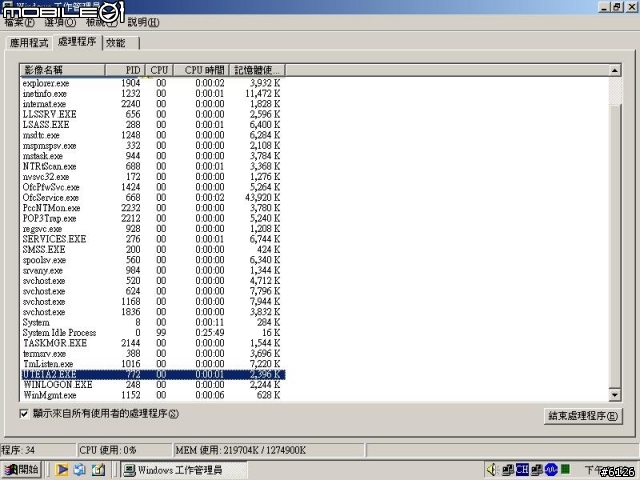Select svchost.exe with PID 520
Screen dimensions: 640x480
[152, 281]
